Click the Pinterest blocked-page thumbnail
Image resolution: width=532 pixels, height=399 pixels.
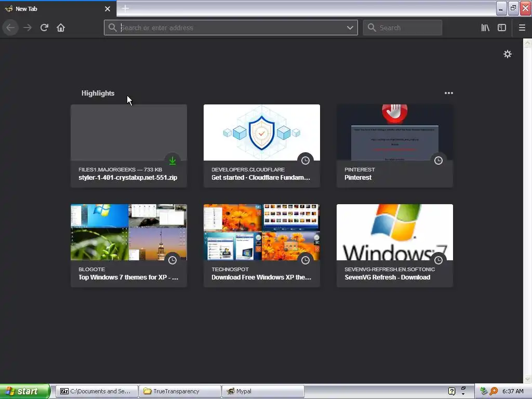point(395,132)
